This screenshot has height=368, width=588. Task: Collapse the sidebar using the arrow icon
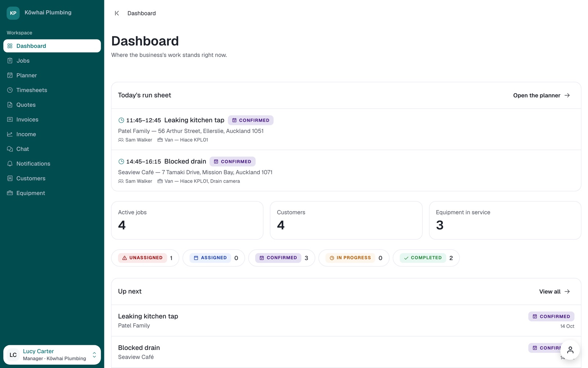[117, 13]
